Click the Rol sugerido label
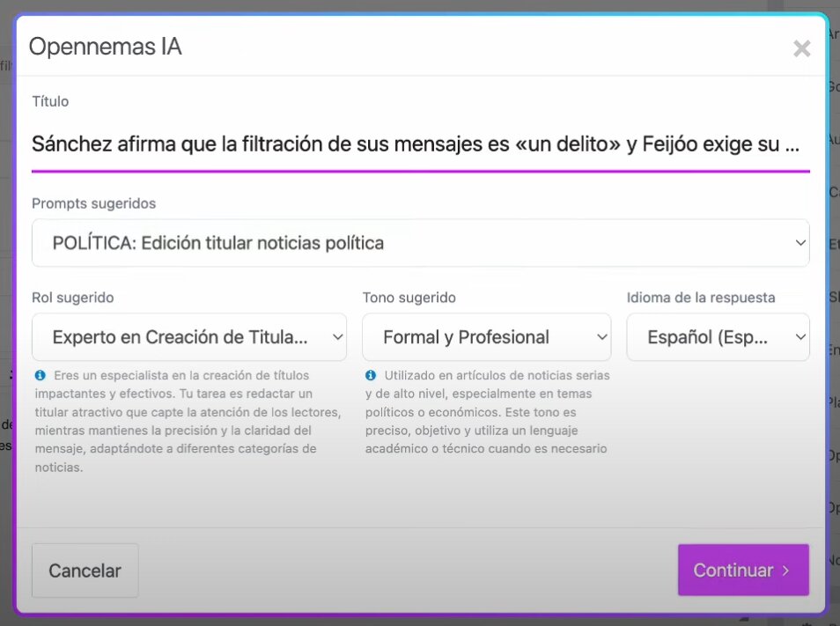The height and width of the screenshot is (626, 840). (73, 298)
